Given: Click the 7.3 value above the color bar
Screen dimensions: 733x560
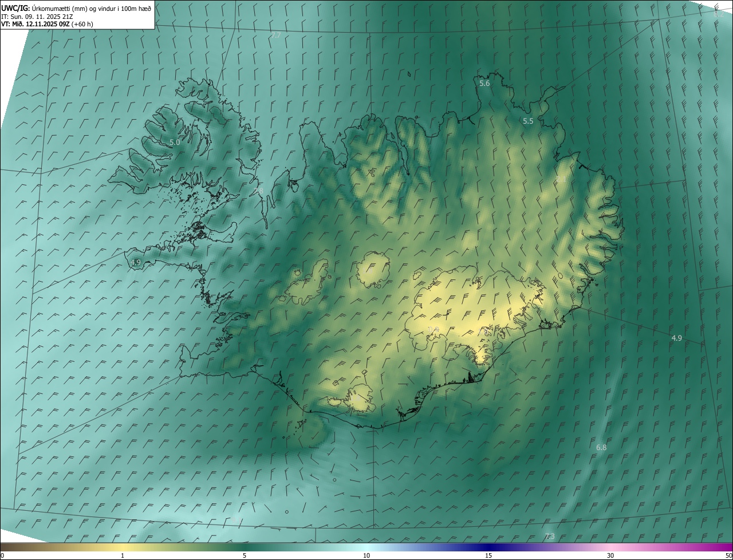Looking at the screenshot, I should (549, 537).
